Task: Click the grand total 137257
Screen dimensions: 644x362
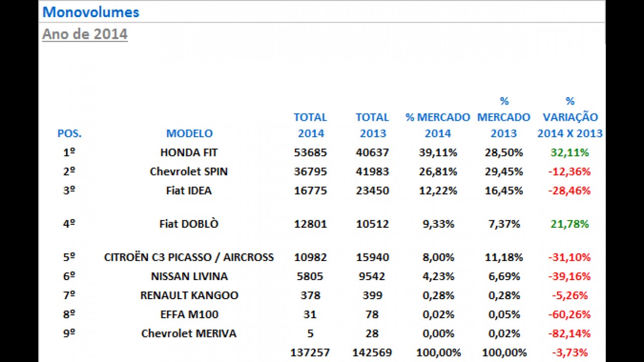Action: pos(310,352)
